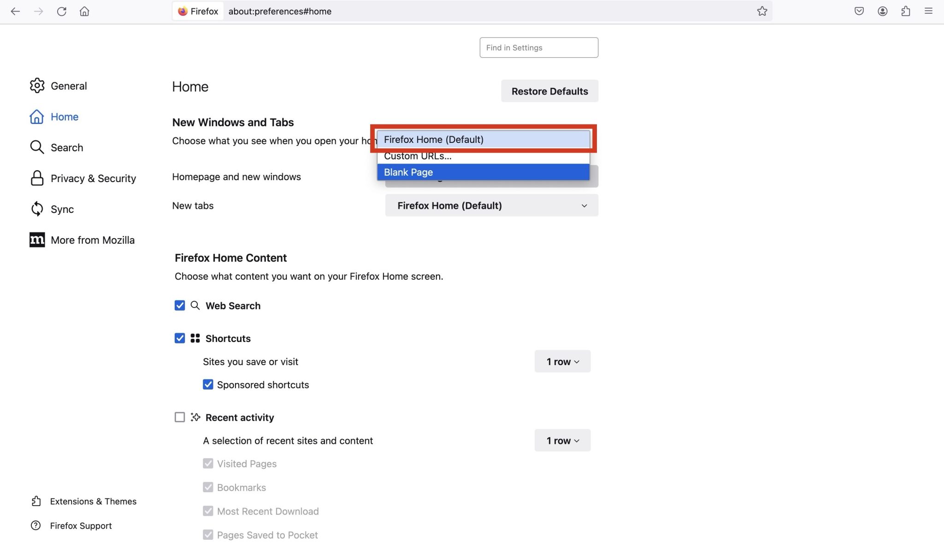This screenshot has width=944, height=560.
Task: Choose Custom URLs option in list
Action: (x=483, y=157)
